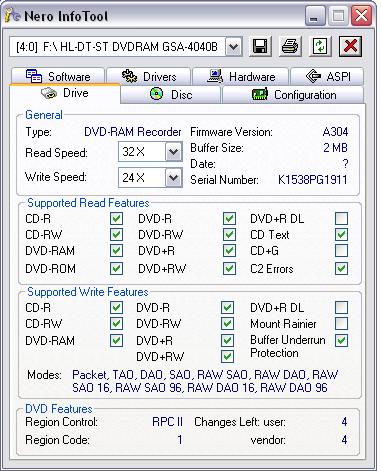Minimize the Nero InfoTool window
Viewport: 381px width, 471px height.
[314, 16]
